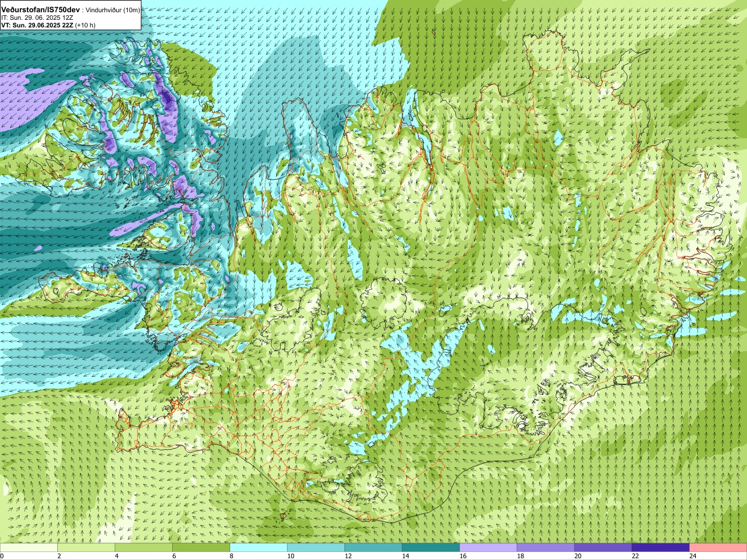
Task: Select the "16" legend scale value
Action: [463, 556]
